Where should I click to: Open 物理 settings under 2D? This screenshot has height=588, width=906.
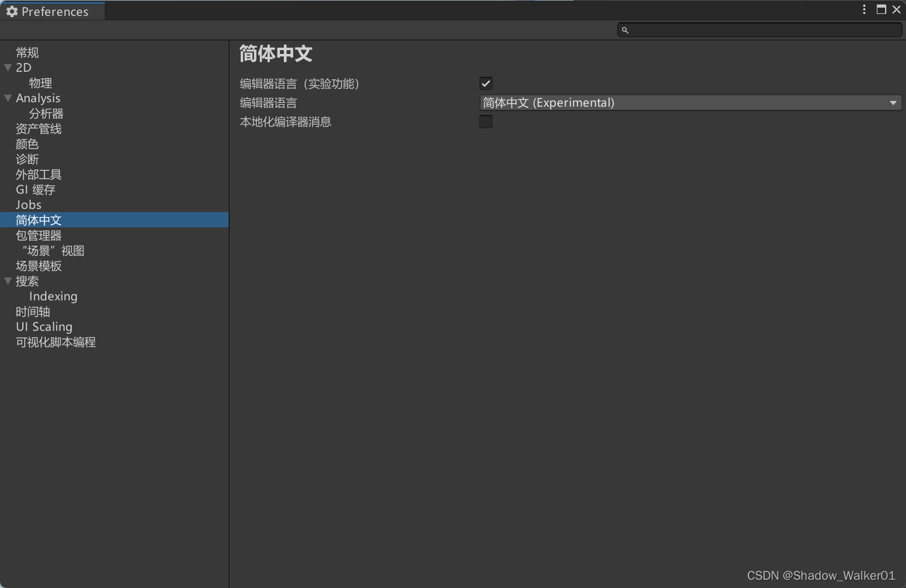pos(40,83)
